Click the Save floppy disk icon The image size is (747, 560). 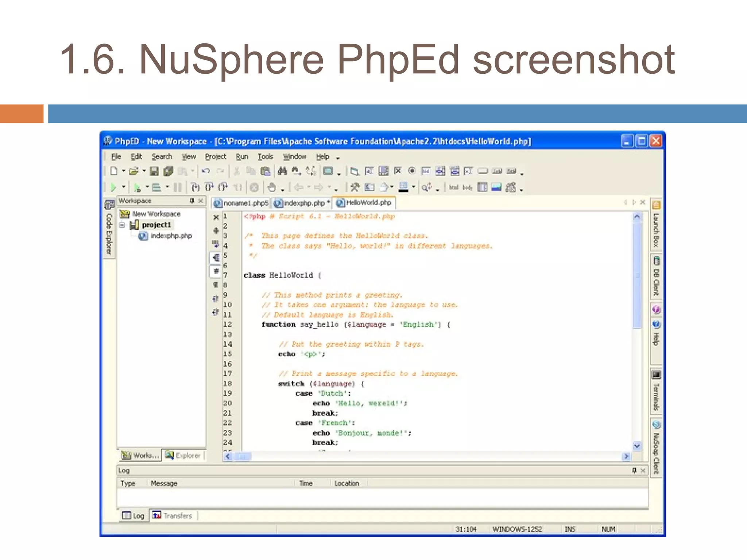click(154, 171)
